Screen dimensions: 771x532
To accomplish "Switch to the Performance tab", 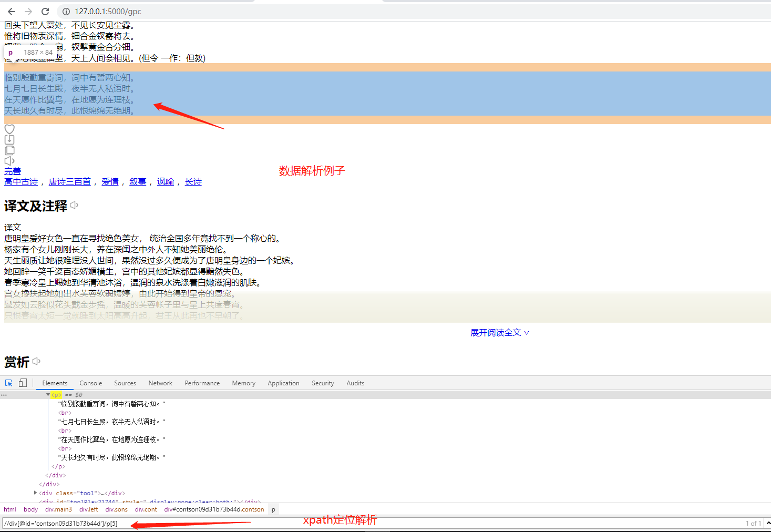I will [x=202, y=383].
